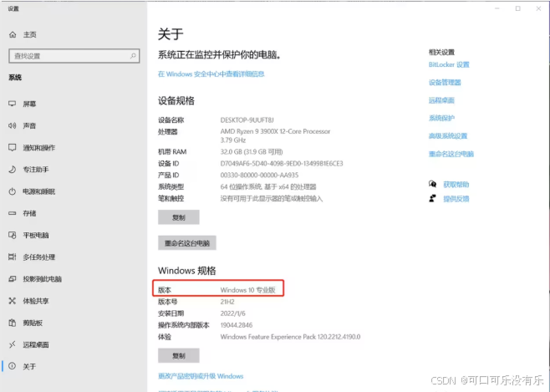Switch to 多任务处理 section
The image size is (550, 392).
(39, 257)
